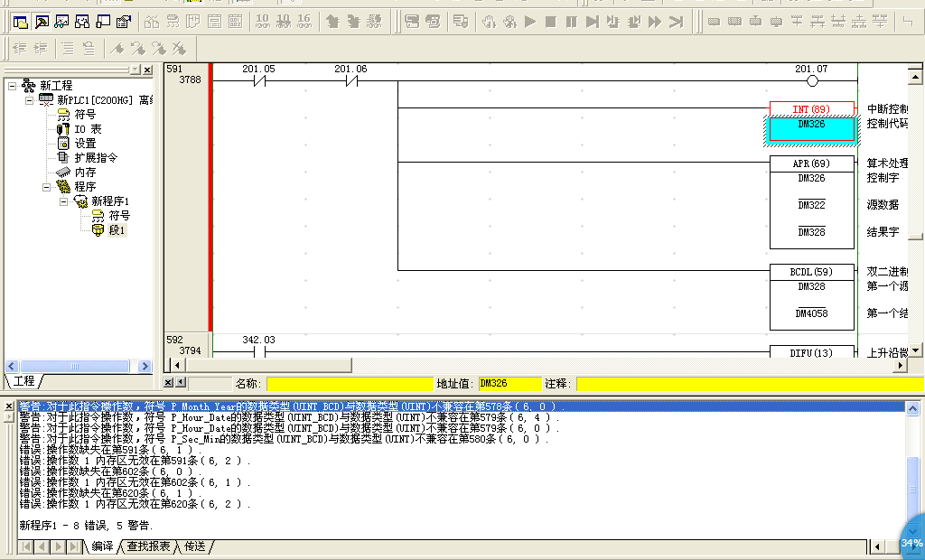Screen dimensions: 925x560
Task: Open the IO 表 tree item
Action: click(87, 129)
